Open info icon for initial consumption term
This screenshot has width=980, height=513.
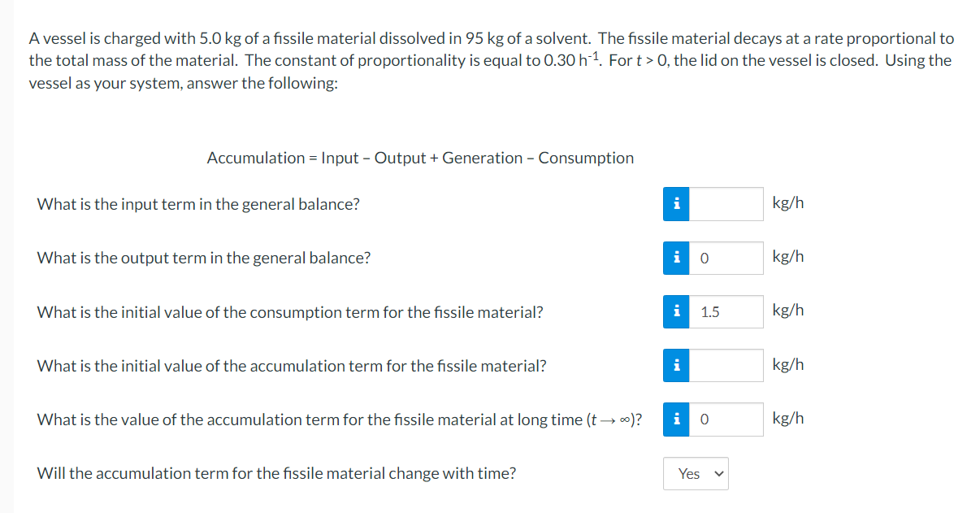point(676,311)
